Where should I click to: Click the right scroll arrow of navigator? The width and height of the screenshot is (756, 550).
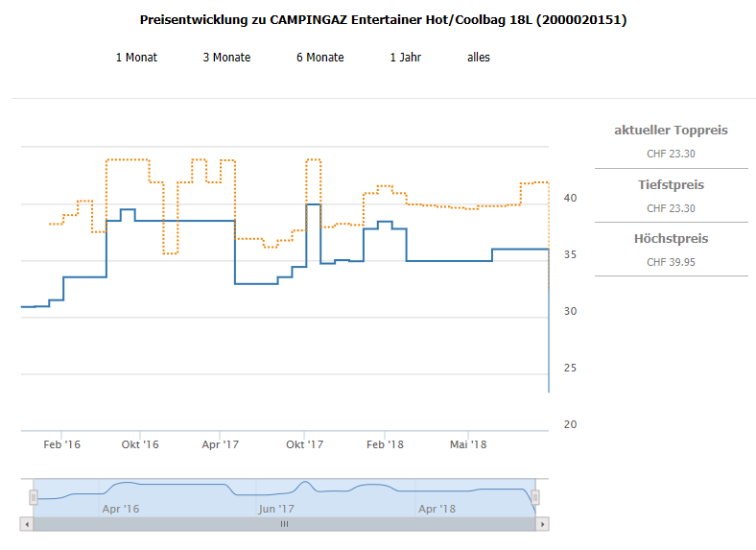pyautogui.click(x=542, y=524)
